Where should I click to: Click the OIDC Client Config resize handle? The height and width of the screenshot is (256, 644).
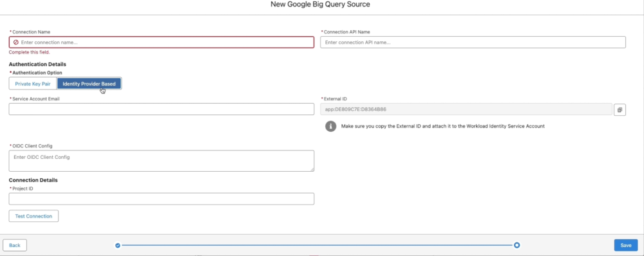coord(312,169)
